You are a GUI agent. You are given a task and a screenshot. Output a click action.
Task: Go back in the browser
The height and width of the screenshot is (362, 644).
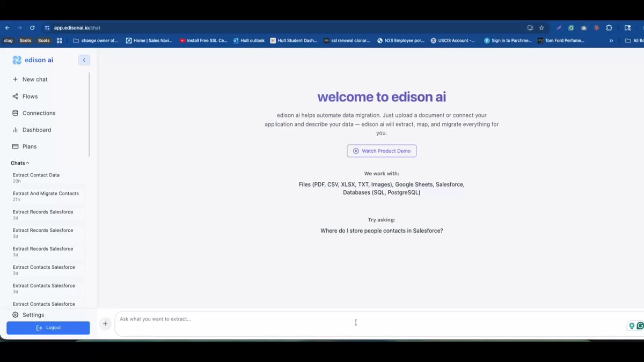pos(8,27)
